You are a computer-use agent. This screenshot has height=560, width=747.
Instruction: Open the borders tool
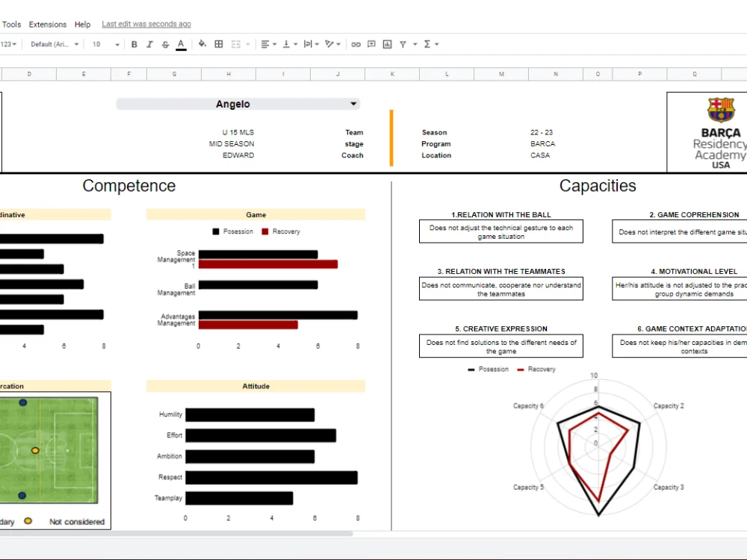[219, 44]
